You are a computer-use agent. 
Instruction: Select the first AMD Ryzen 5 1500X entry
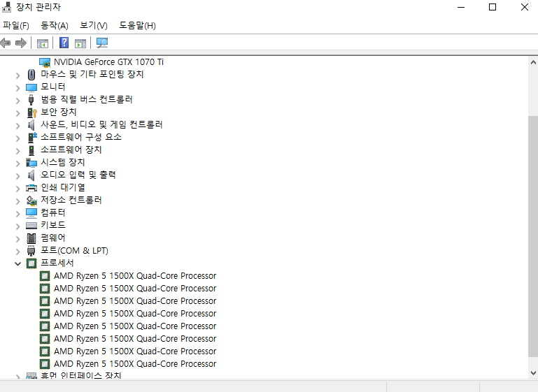pos(134,276)
